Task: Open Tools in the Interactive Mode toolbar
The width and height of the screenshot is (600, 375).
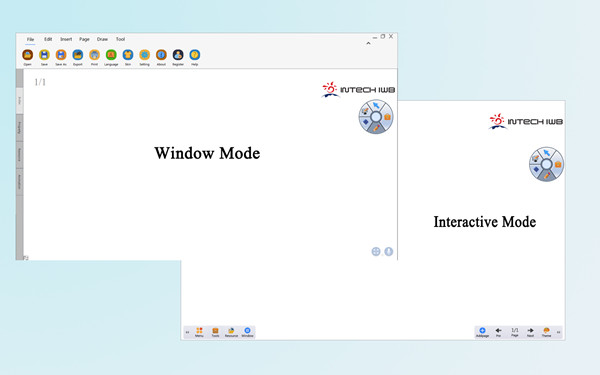Action: [215, 332]
